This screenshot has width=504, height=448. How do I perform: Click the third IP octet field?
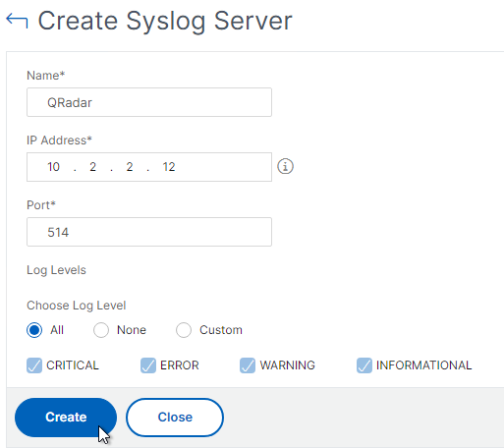130,167
